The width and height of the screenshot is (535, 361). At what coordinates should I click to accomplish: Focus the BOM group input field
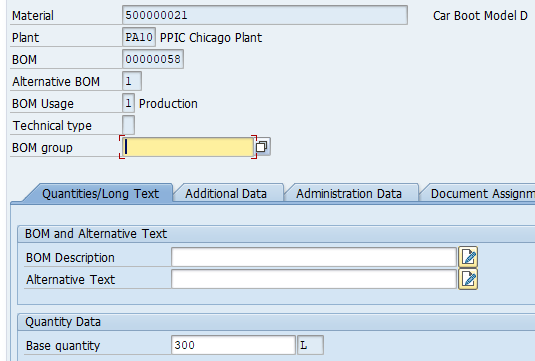point(188,147)
